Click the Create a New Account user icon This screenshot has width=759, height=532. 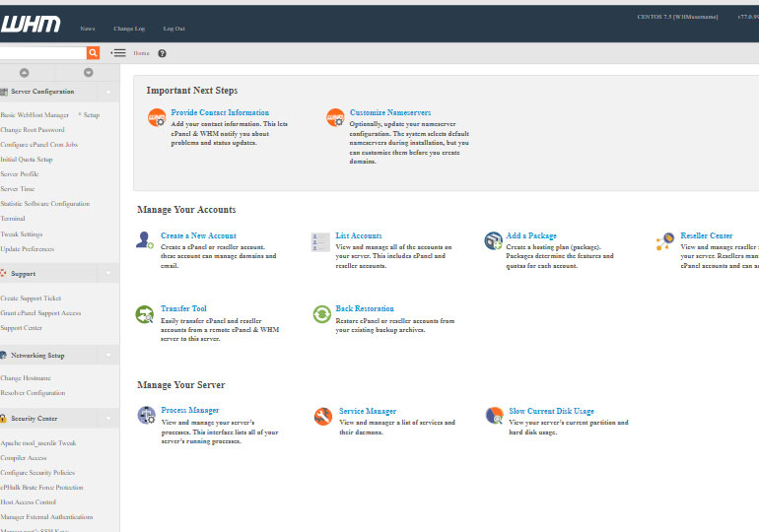click(x=144, y=239)
